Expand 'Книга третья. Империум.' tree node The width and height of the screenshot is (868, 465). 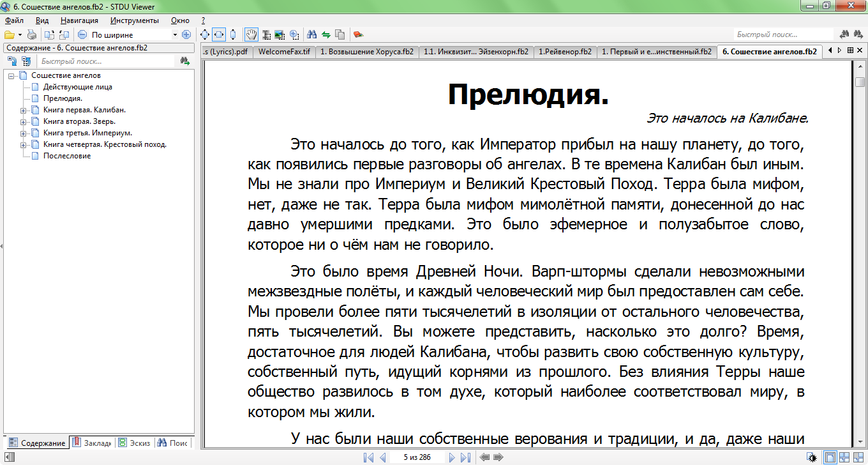click(x=24, y=133)
